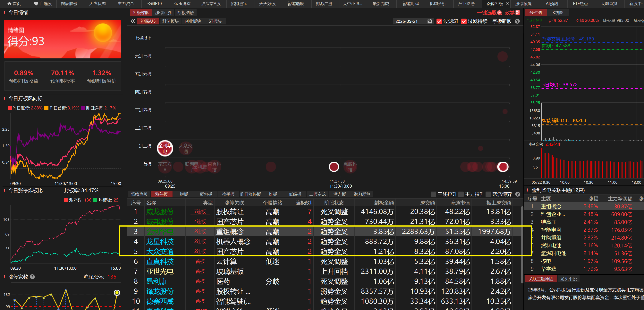Click the 首板 badge for 昂利康

(200, 281)
